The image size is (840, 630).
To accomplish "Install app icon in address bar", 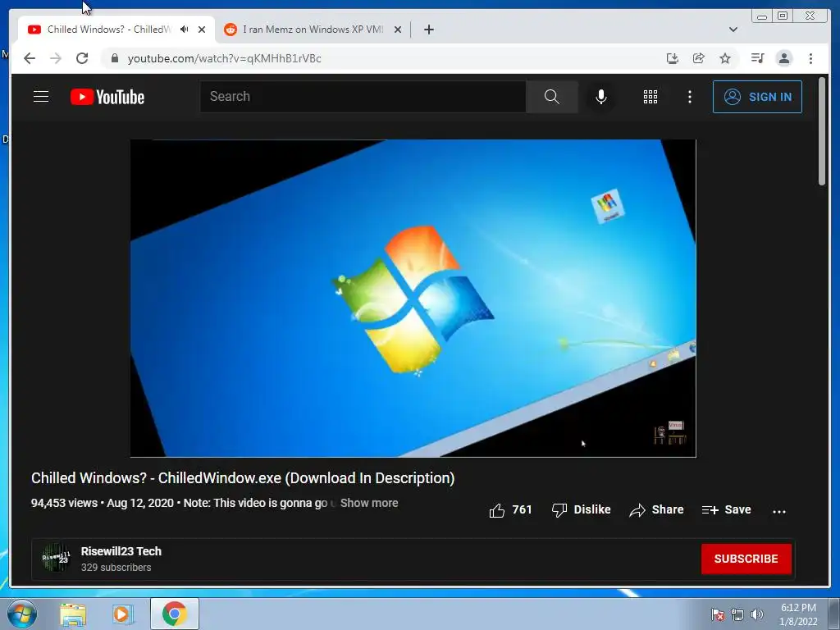I will (673, 58).
